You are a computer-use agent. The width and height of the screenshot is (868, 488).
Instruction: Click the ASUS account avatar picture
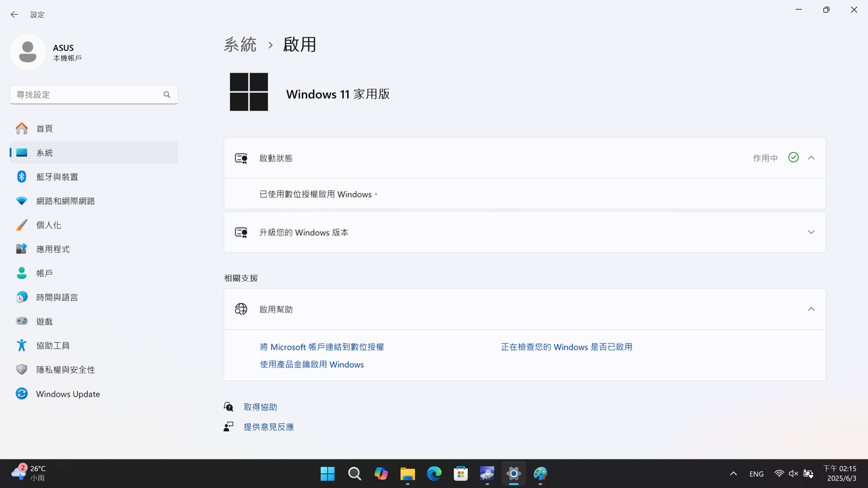(x=28, y=52)
